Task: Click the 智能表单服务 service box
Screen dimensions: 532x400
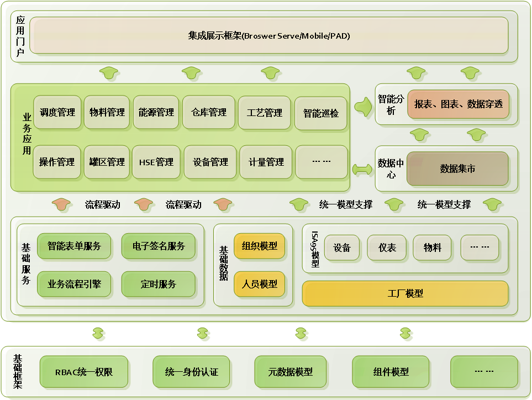Action: click(x=75, y=246)
